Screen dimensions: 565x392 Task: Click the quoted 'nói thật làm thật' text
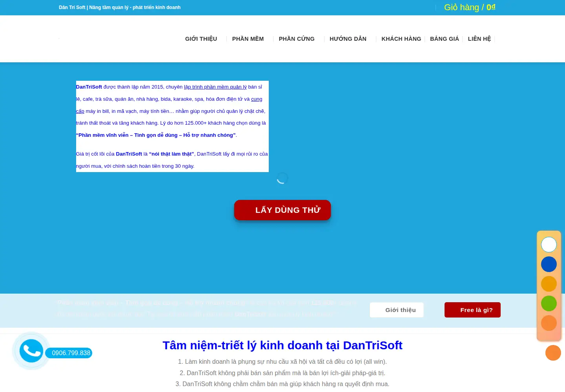tap(171, 154)
